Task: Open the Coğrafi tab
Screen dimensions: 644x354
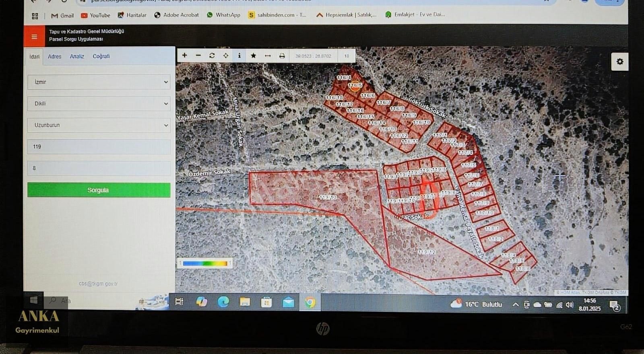Action: click(101, 56)
